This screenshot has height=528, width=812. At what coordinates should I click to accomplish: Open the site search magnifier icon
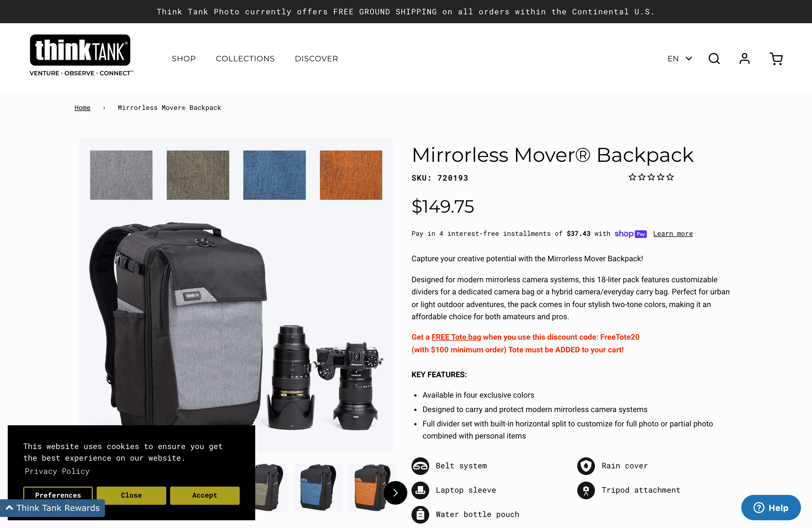(714, 59)
